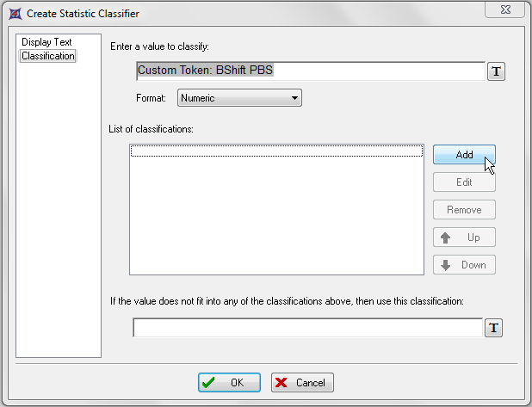The image size is (532, 407).
Task: Click the token insert T icon beside value field
Action: pos(496,71)
